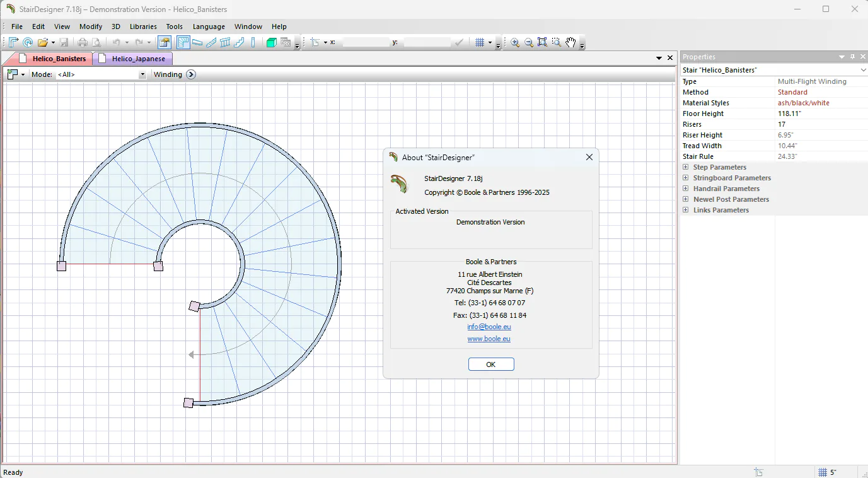Click the zoom out magnifier icon
Viewport: 868px width, 478px height.
[529, 42]
